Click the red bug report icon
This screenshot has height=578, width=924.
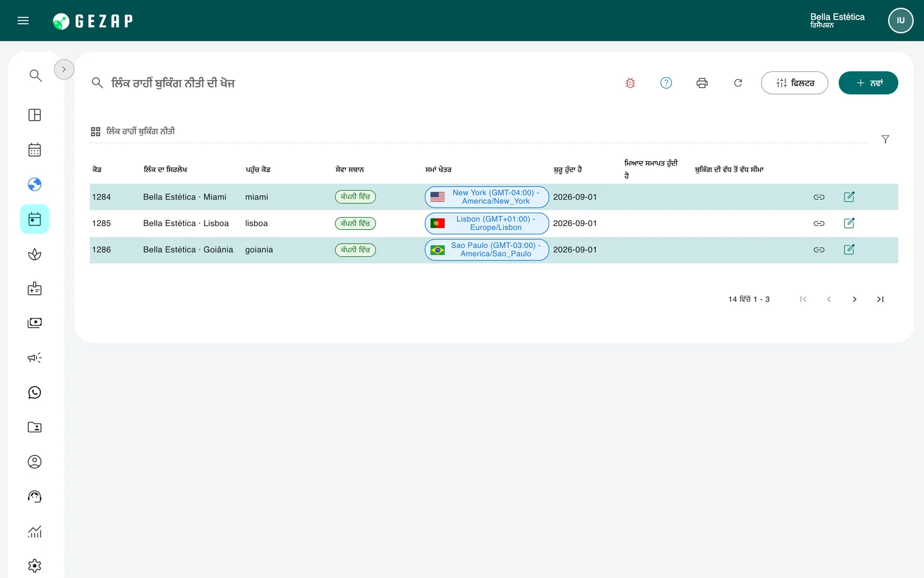630,83
